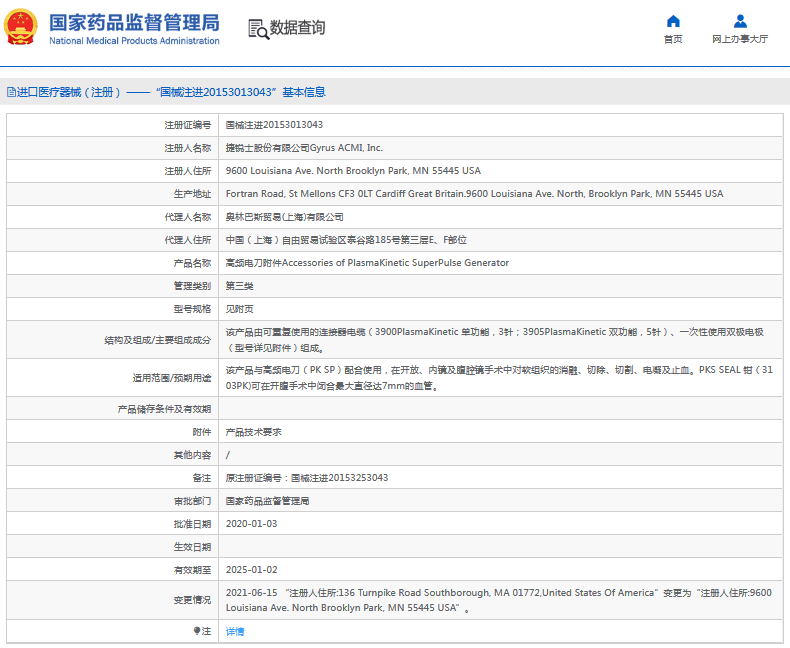The width and height of the screenshot is (790, 648).
Task: Click 网上办事大厅 label
Action: pyautogui.click(x=740, y=39)
